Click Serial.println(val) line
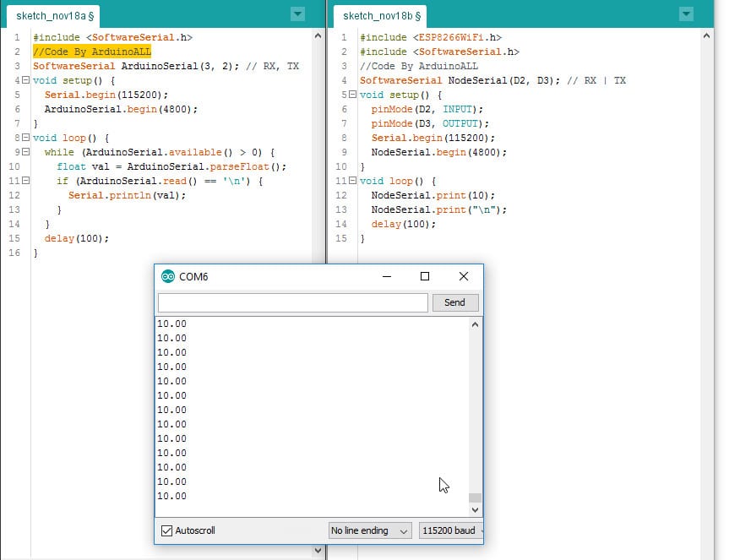 point(127,196)
